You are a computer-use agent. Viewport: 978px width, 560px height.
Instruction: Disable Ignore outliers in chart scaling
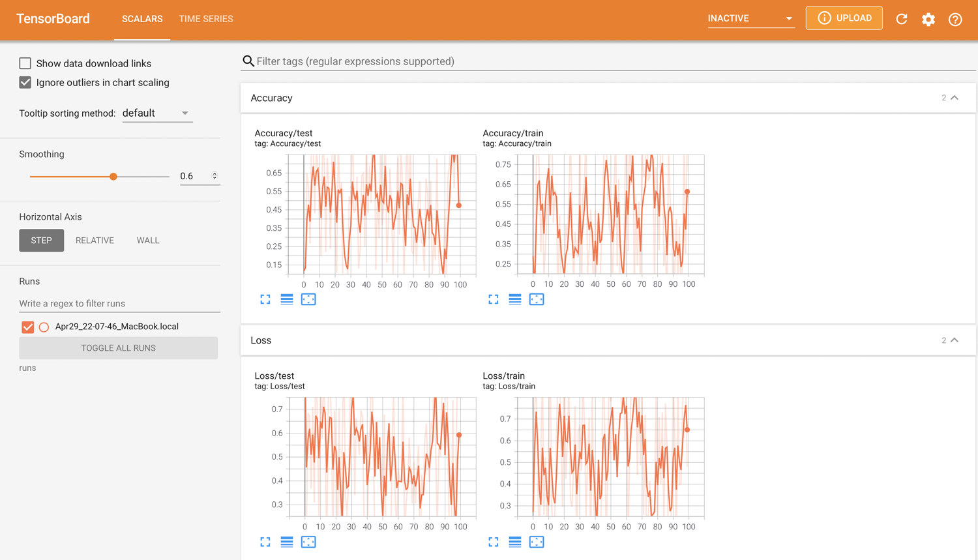[24, 82]
